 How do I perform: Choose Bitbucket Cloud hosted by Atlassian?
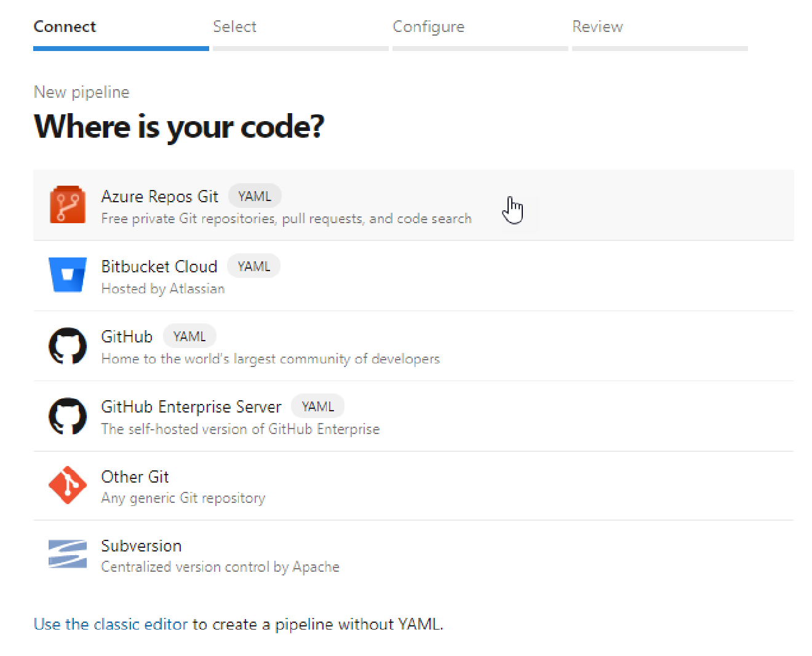point(369,277)
